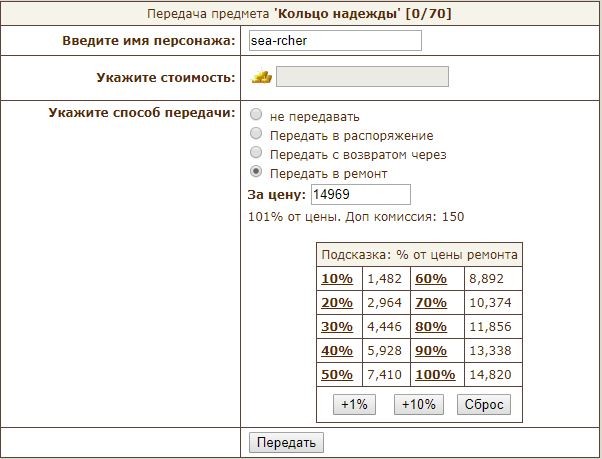Screen dimensions: 602x459
Task: Select 'Передать в распоряжение' radio option
Action: coord(256,134)
